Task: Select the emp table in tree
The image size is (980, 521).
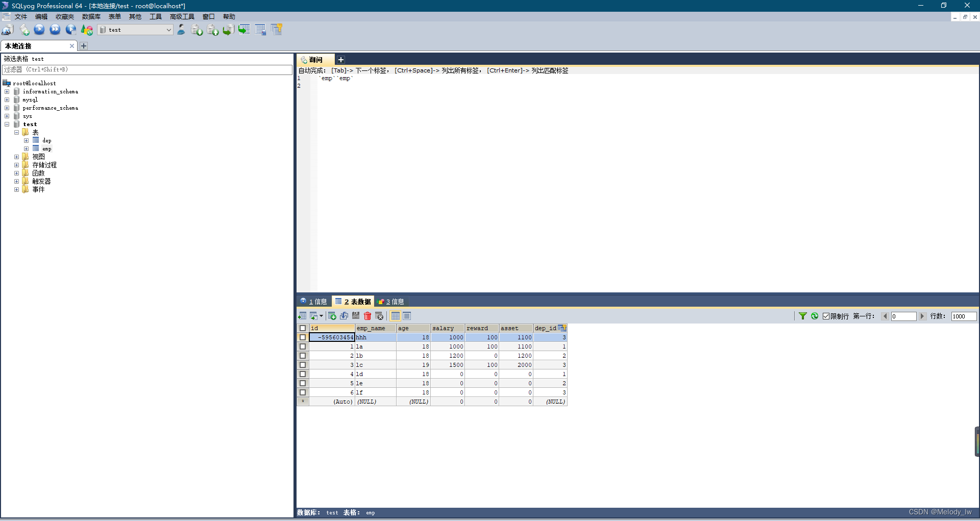Action: [x=46, y=148]
